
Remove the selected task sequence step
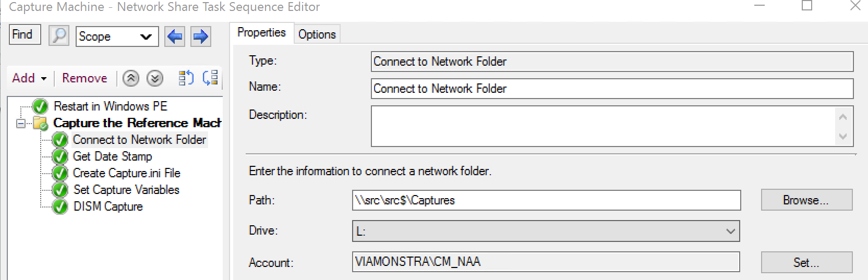pos(85,78)
